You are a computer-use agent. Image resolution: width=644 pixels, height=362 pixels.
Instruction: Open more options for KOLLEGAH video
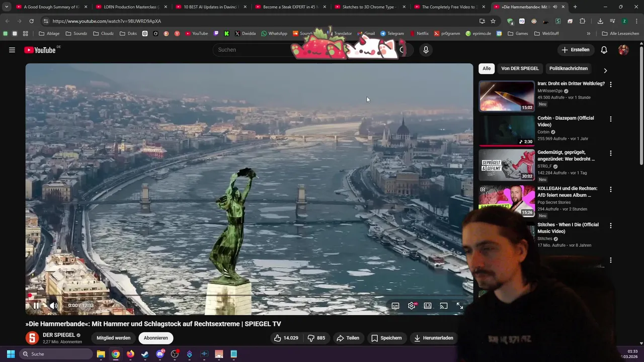click(611, 190)
